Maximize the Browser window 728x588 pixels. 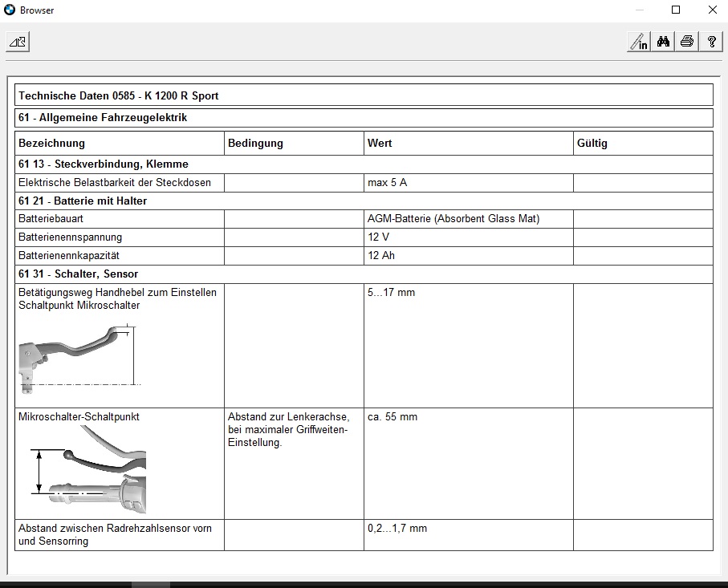tap(676, 10)
